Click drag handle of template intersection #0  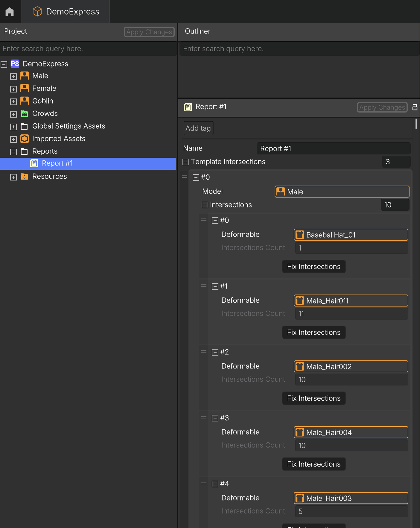(185, 177)
